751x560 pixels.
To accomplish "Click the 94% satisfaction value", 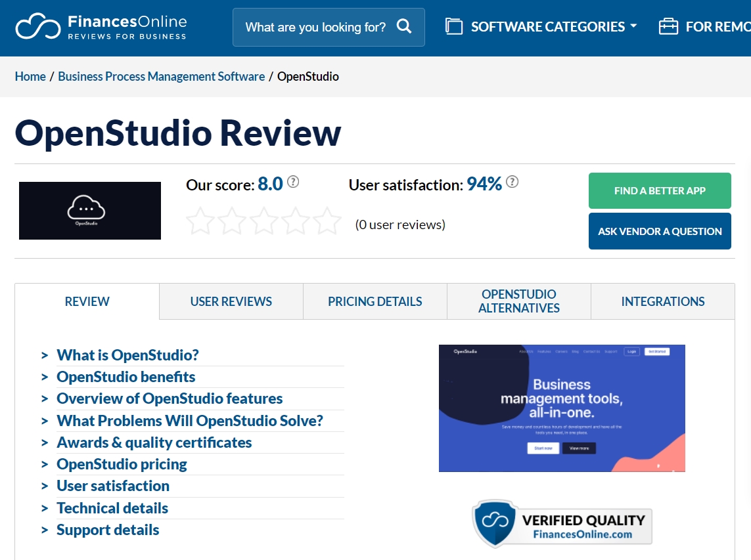I will [484, 184].
